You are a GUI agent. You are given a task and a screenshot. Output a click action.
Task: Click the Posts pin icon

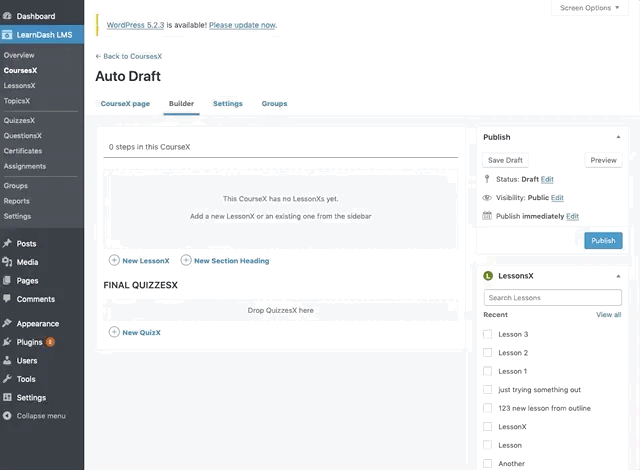(x=7, y=244)
